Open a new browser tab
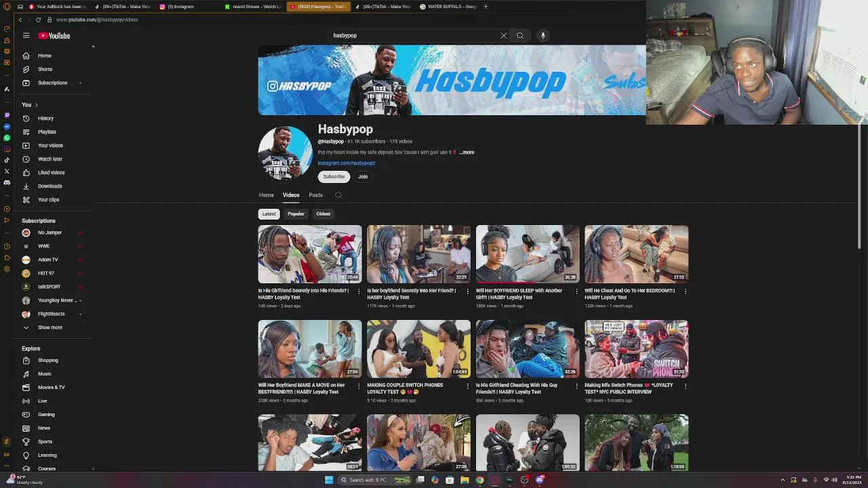Viewport: 868px width, 488px height. point(486,7)
